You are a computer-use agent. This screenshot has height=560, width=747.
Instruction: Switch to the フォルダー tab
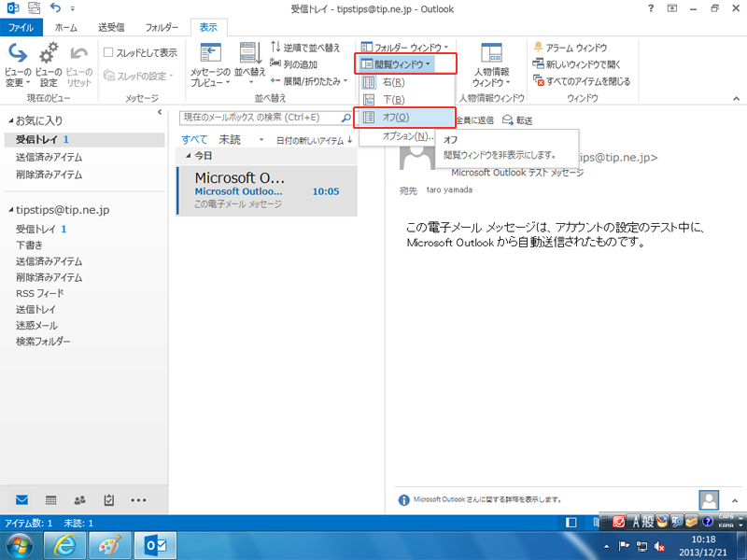pyautogui.click(x=162, y=27)
